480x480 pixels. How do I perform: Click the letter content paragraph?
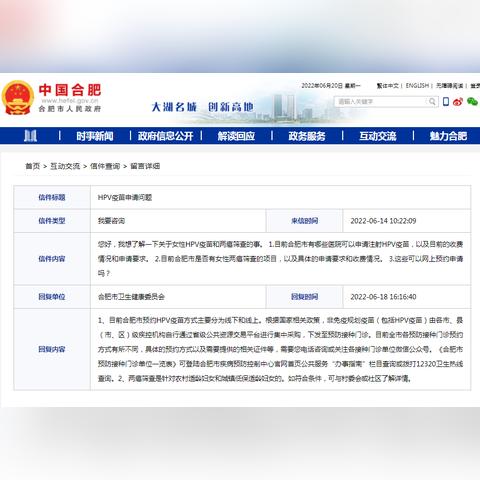[x=280, y=259]
